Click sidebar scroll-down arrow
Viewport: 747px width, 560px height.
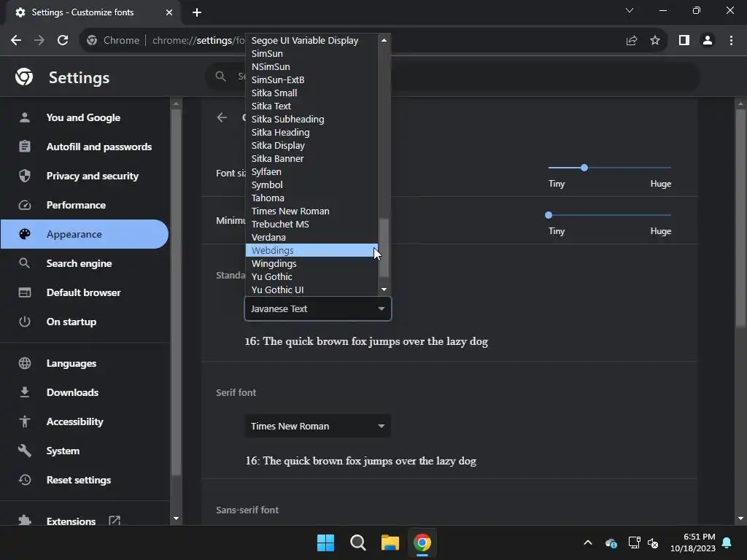coord(176,518)
